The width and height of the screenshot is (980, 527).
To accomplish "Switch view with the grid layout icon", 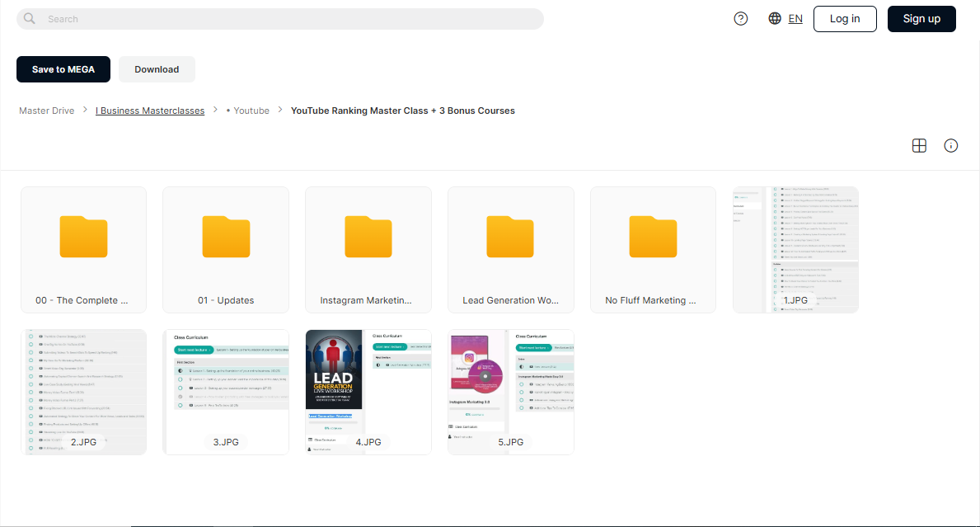I will pos(919,146).
